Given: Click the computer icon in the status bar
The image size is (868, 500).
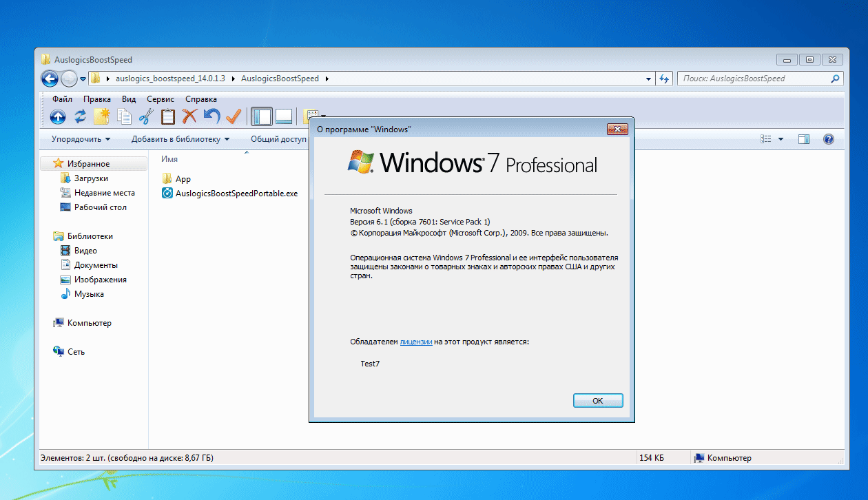Looking at the screenshot, I should pyautogui.click(x=699, y=458).
